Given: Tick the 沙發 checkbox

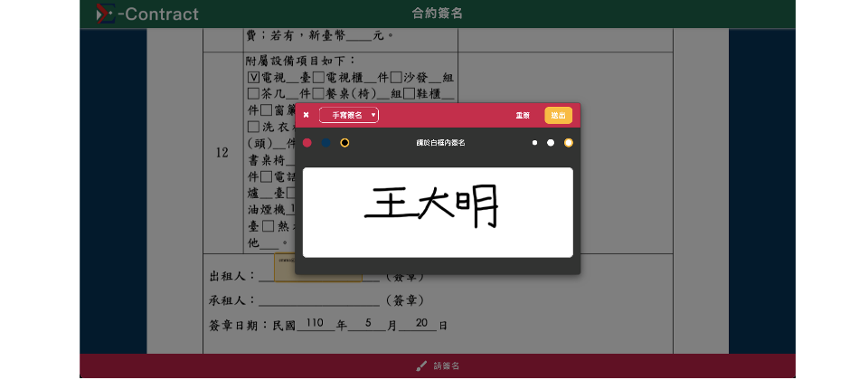Looking at the screenshot, I should [396, 78].
